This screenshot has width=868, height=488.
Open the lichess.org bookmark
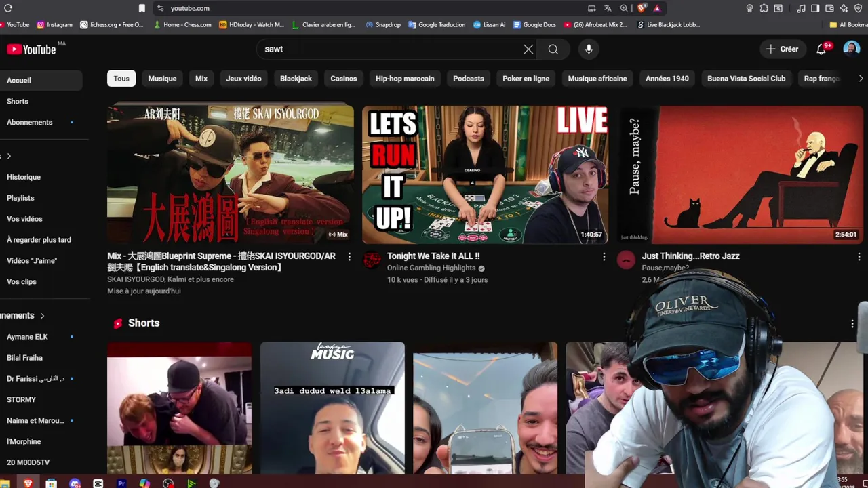tap(112, 24)
